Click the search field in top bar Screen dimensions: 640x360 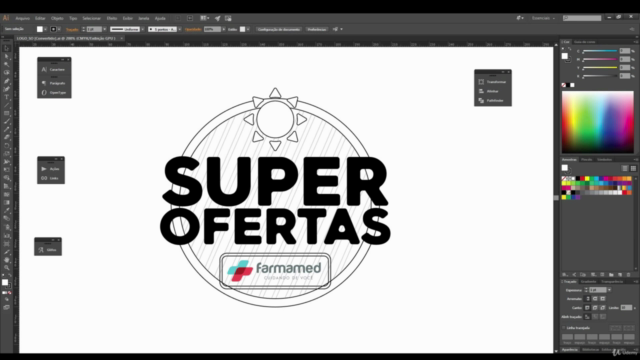click(582, 18)
